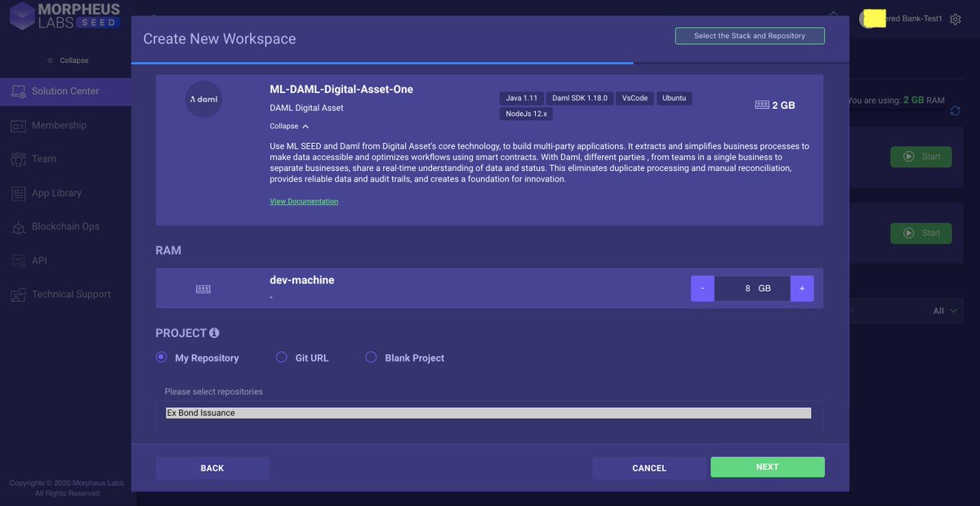Viewport: 980px width, 506px height.
Task: Click the BACK button
Action: (x=212, y=468)
